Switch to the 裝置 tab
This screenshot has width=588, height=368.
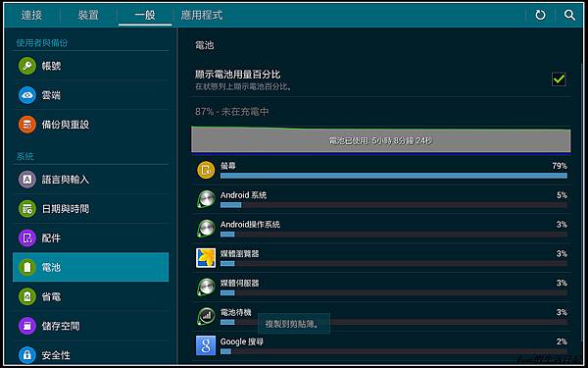[88, 15]
